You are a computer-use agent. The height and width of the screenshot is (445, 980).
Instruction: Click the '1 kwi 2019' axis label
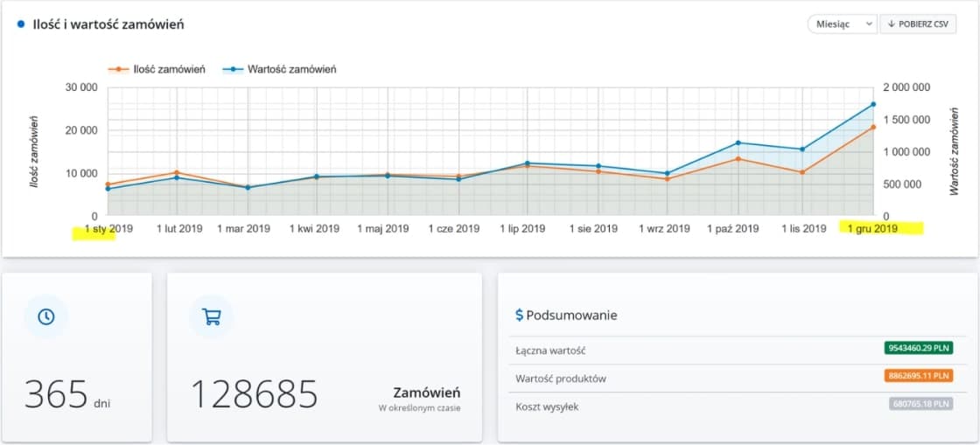pyautogui.click(x=314, y=229)
